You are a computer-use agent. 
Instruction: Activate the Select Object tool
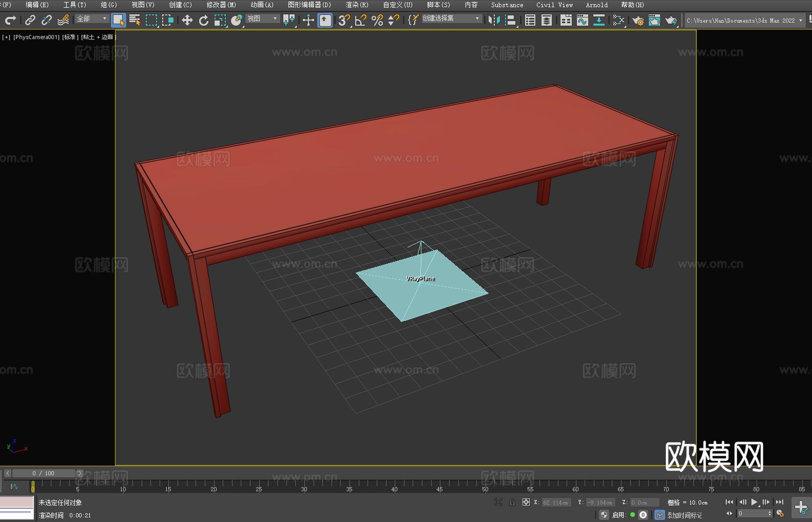coord(119,20)
